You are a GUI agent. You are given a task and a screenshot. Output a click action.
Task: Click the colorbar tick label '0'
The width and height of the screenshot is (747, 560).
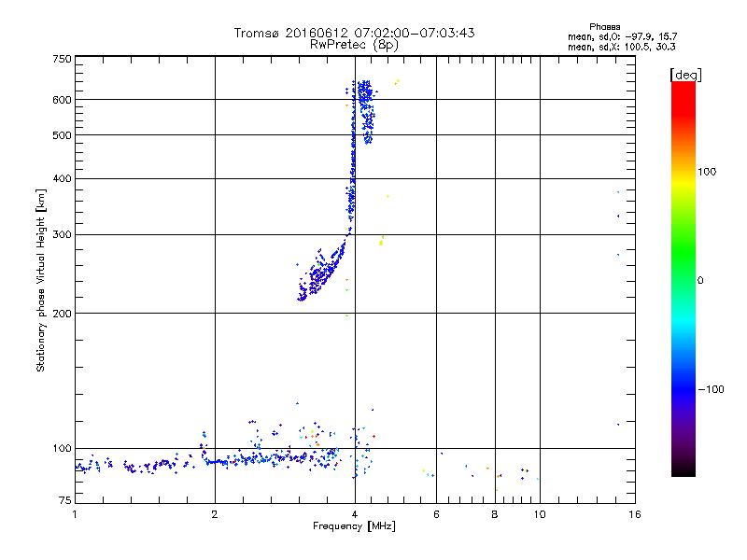pos(700,281)
